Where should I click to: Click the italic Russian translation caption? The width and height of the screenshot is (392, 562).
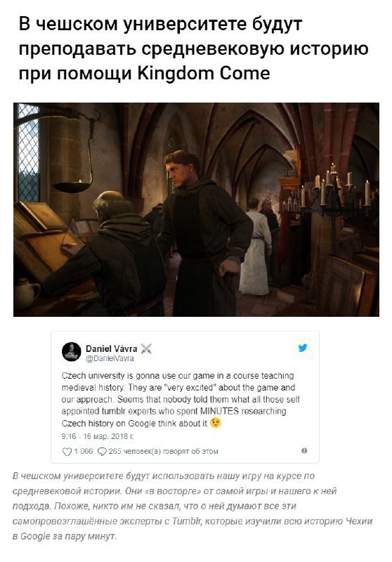pyautogui.click(x=192, y=506)
